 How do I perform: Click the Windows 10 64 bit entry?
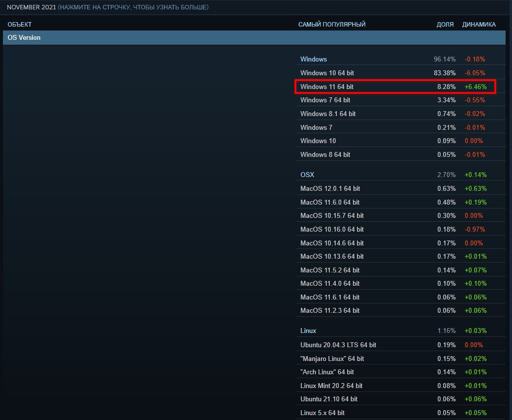[x=327, y=73]
